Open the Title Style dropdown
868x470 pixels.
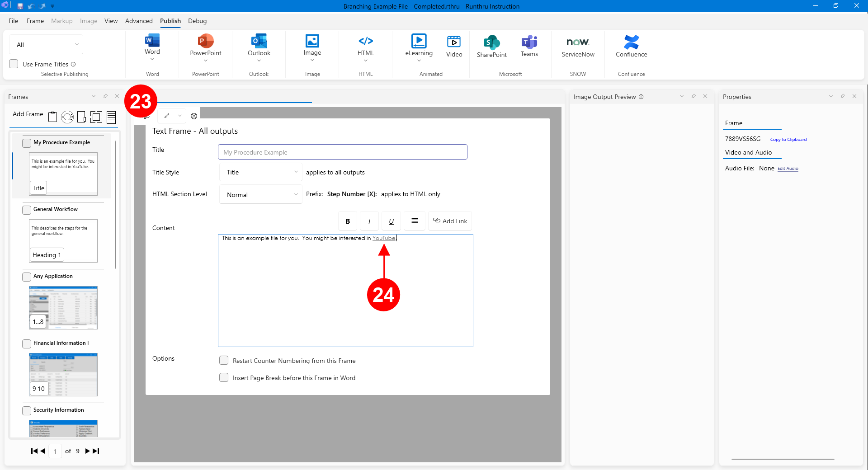point(261,172)
